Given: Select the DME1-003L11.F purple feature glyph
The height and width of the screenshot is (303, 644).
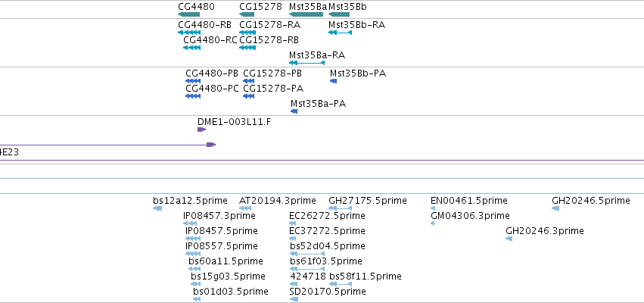Looking at the screenshot, I should coord(201,130).
